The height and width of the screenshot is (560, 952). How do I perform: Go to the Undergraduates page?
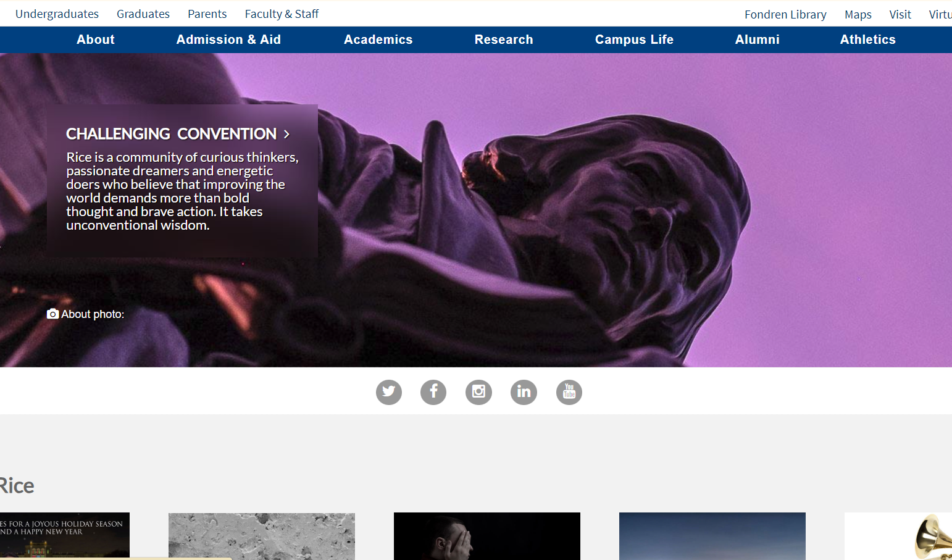coord(57,14)
